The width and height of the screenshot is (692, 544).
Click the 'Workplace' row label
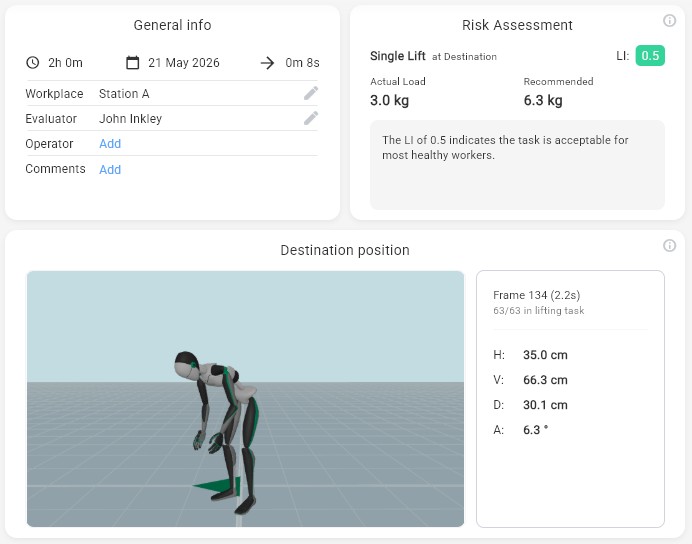[x=54, y=94]
